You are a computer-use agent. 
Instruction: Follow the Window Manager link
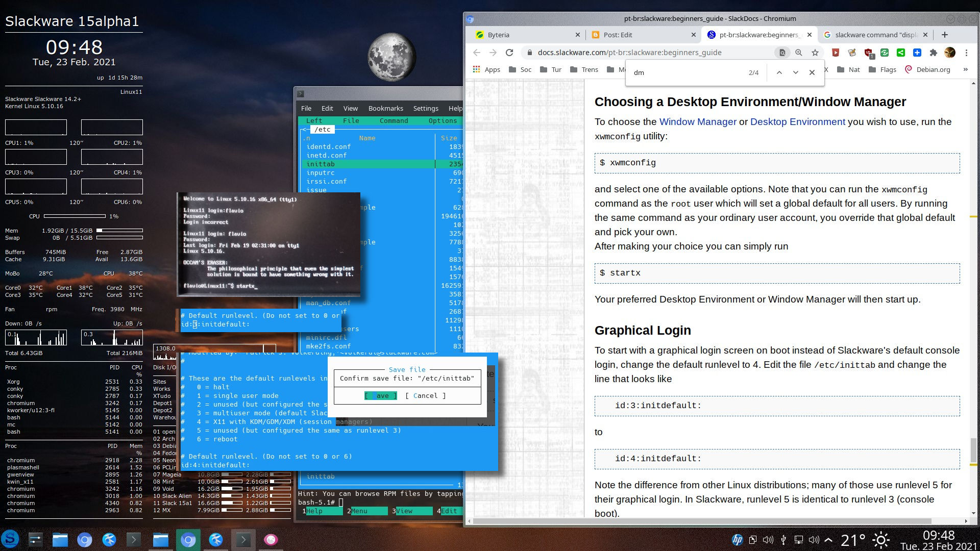coord(698,121)
